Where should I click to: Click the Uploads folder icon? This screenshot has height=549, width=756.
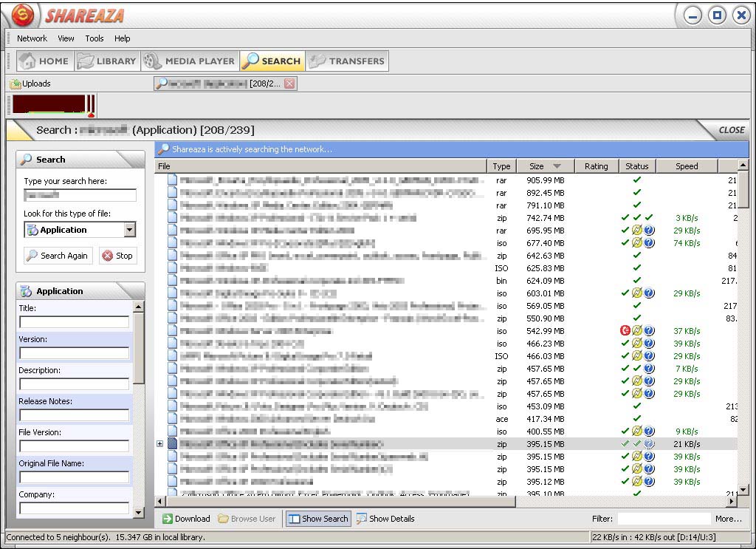click(x=16, y=84)
